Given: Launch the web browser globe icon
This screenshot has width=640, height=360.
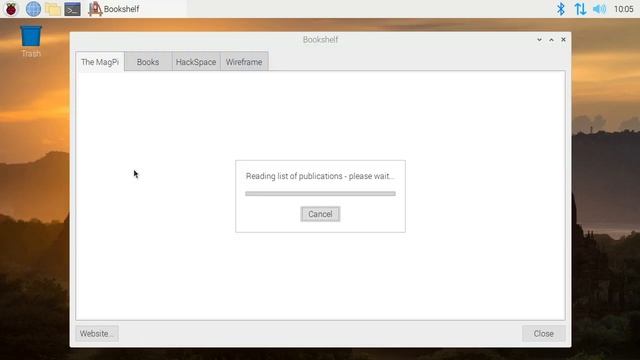Looking at the screenshot, I should pyautogui.click(x=33, y=9).
